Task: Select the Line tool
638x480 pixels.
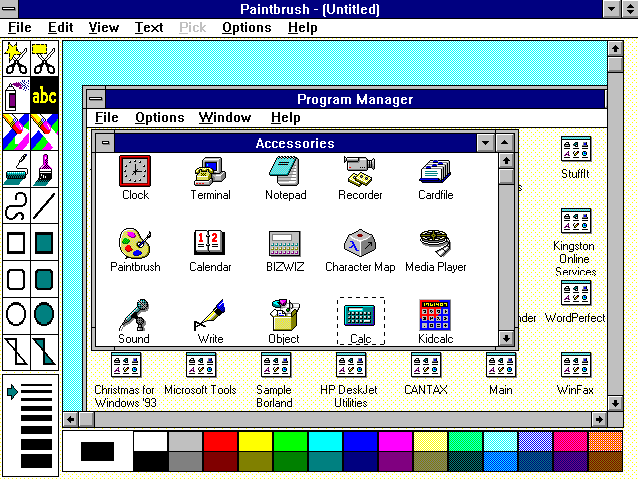Action: tap(44, 206)
